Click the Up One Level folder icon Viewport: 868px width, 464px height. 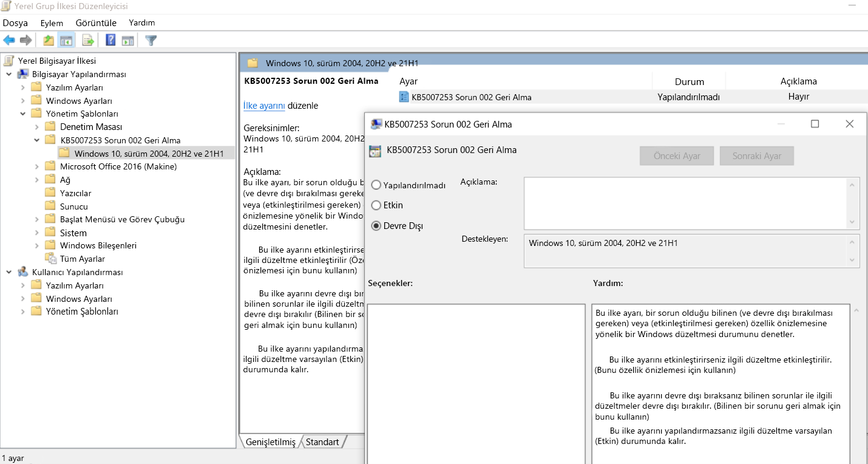tap(49, 41)
